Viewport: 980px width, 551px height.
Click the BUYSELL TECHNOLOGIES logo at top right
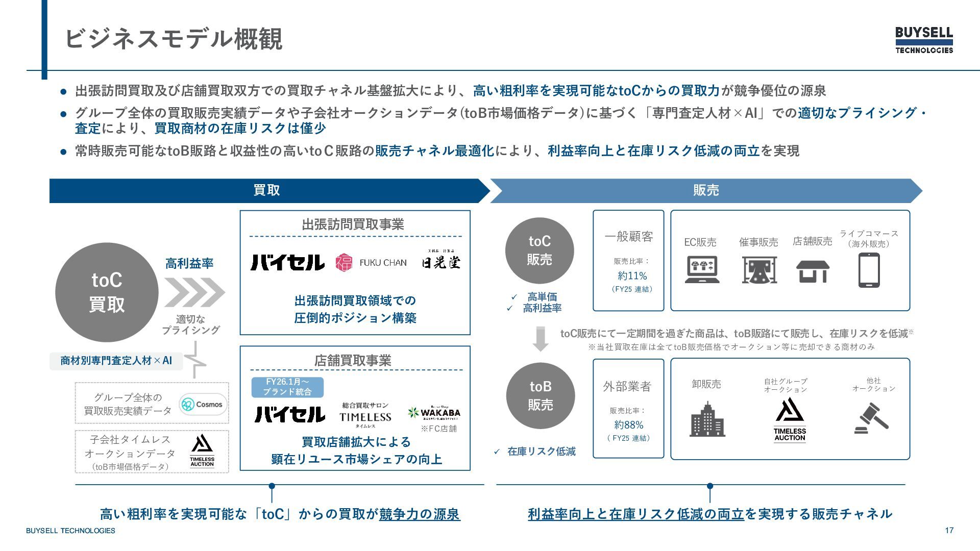(x=924, y=40)
